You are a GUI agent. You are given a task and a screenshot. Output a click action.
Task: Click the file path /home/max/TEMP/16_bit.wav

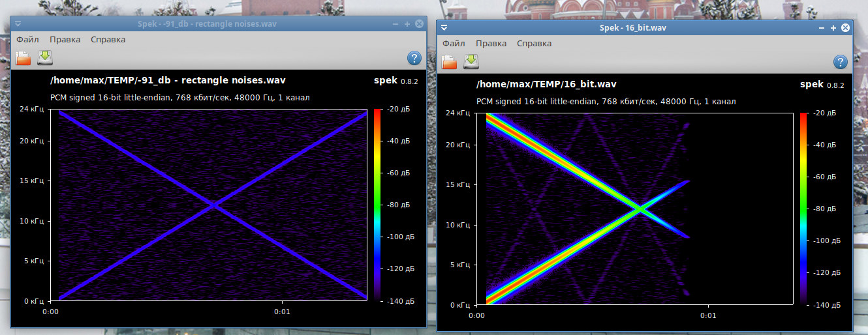[x=547, y=85]
